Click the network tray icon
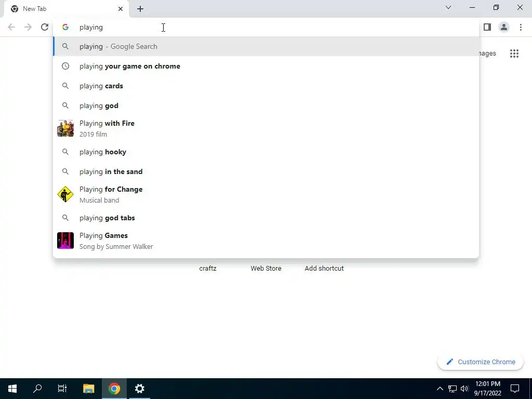 tap(453, 389)
